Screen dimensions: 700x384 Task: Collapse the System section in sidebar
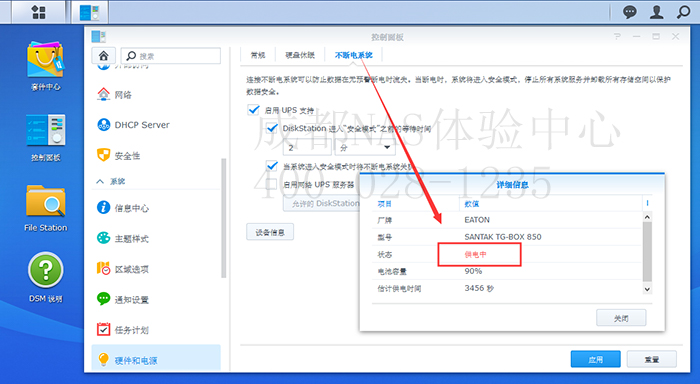[100, 181]
